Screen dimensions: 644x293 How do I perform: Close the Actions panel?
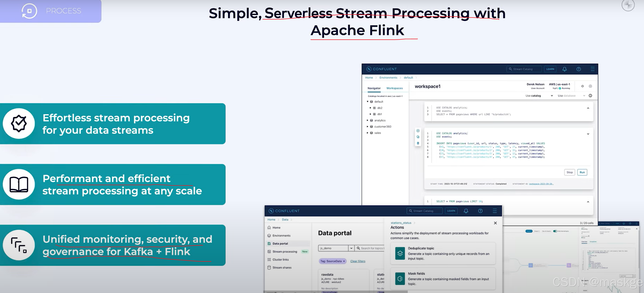point(495,223)
